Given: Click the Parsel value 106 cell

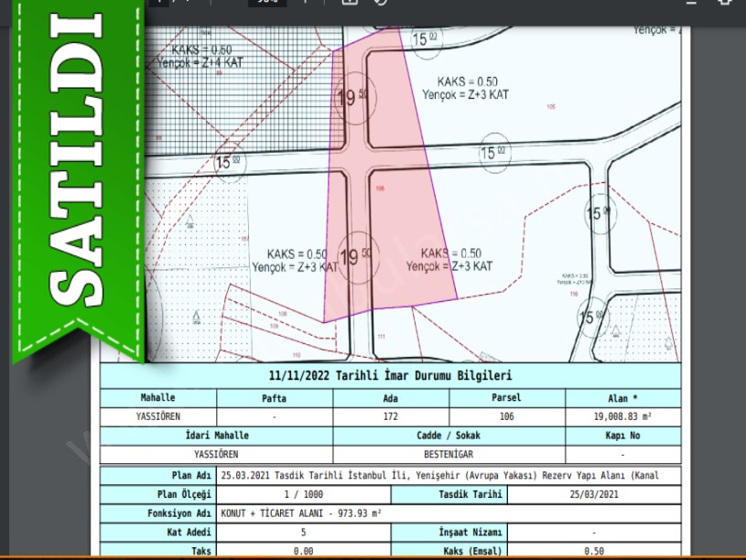Looking at the screenshot, I should [x=507, y=416].
